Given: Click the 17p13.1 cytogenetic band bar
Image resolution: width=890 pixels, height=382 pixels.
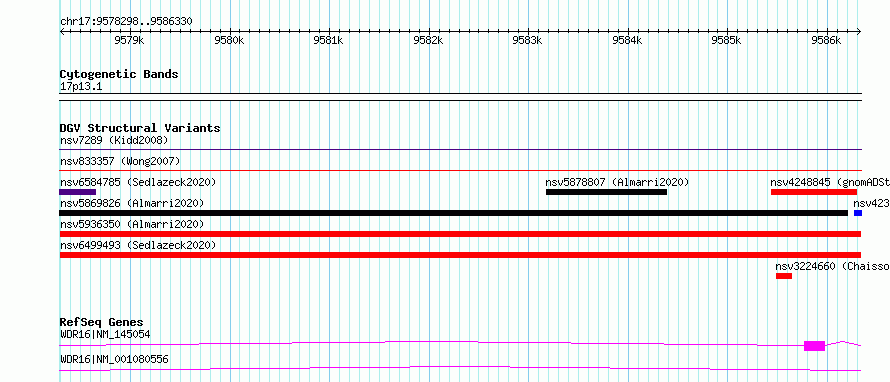Looking at the screenshot, I should tap(460, 97).
